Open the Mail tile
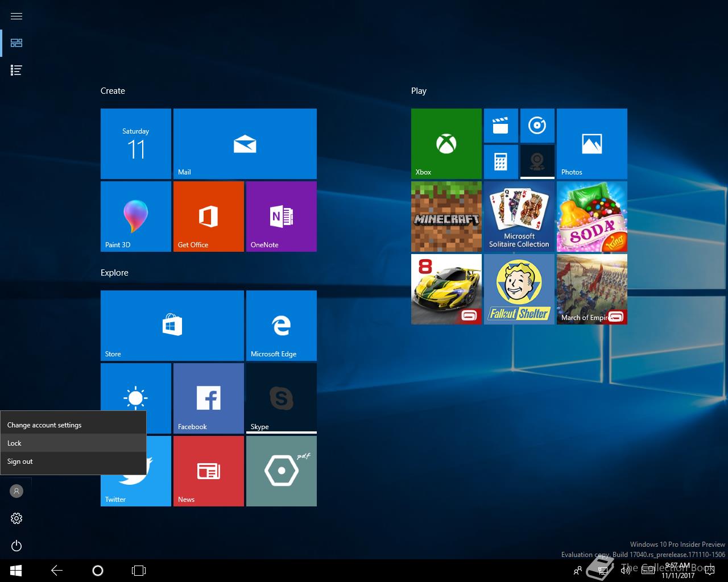Viewport: 728px width, 582px height. [245, 144]
